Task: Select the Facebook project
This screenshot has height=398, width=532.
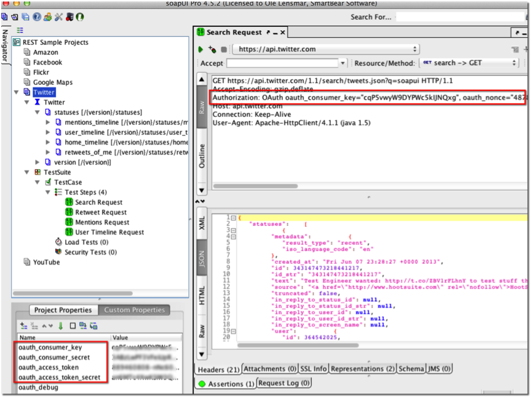Action: click(47, 62)
